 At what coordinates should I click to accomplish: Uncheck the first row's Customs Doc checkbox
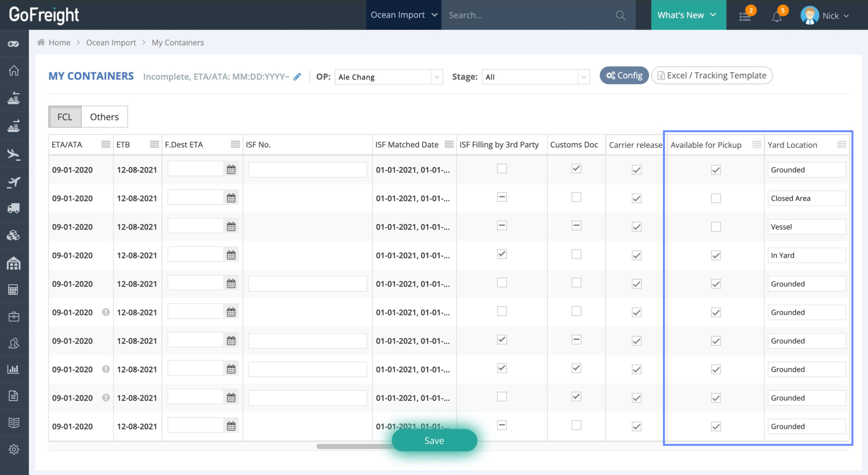tap(576, 169)
